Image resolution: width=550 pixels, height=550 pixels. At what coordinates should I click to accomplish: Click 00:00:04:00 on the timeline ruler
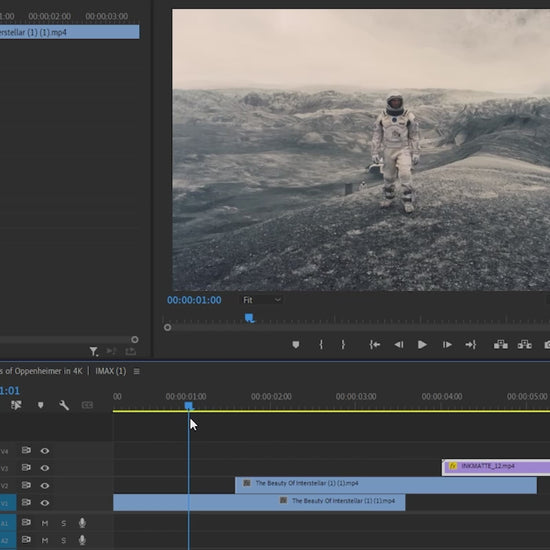(442, 396)
